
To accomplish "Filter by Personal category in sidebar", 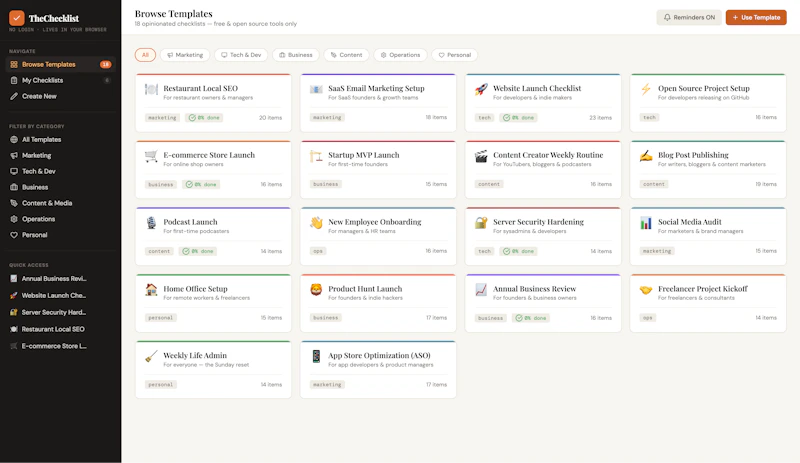I will coord(60,235).
